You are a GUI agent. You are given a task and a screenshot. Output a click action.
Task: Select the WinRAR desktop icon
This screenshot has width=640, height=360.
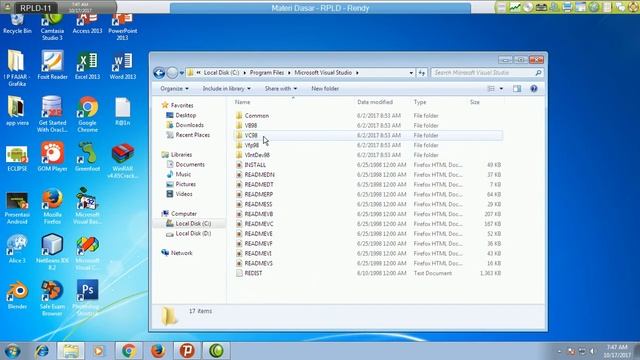(122, 161)
